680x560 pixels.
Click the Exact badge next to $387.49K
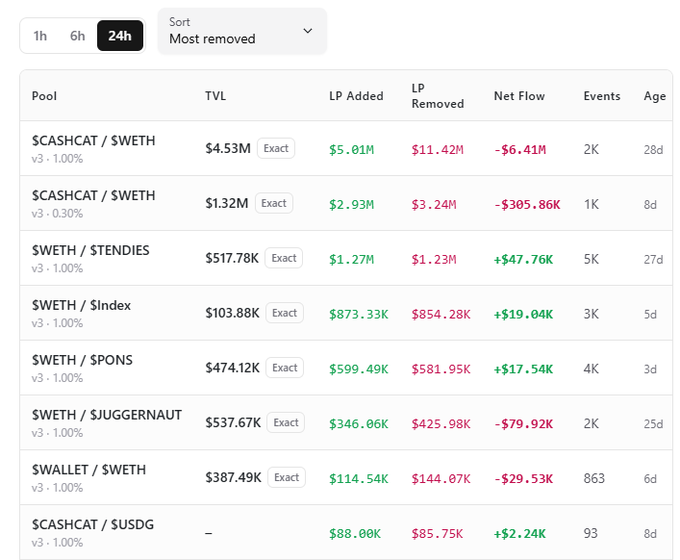pyautogui.click(x=286, y=478)
